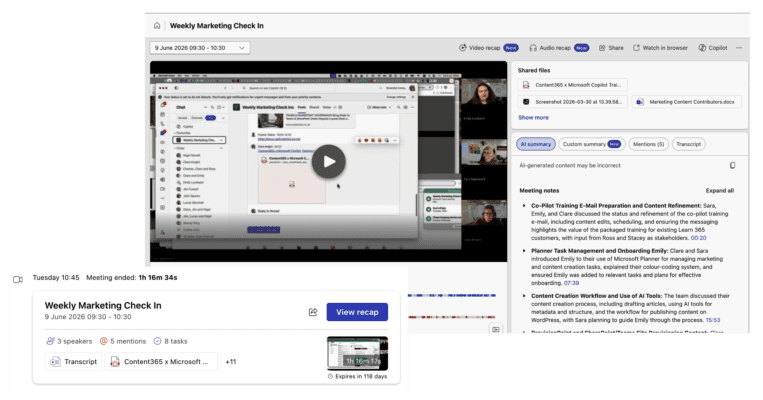763x400 pixels.
Task: Switch to the Custom summary tab
Action: (x=592, y=144)
